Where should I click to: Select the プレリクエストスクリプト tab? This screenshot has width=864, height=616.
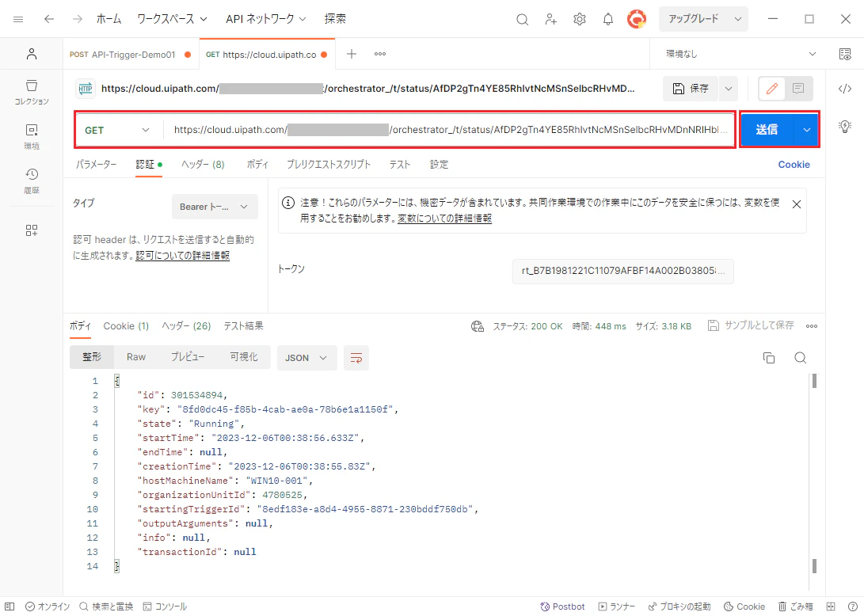(x=329, y=165)
